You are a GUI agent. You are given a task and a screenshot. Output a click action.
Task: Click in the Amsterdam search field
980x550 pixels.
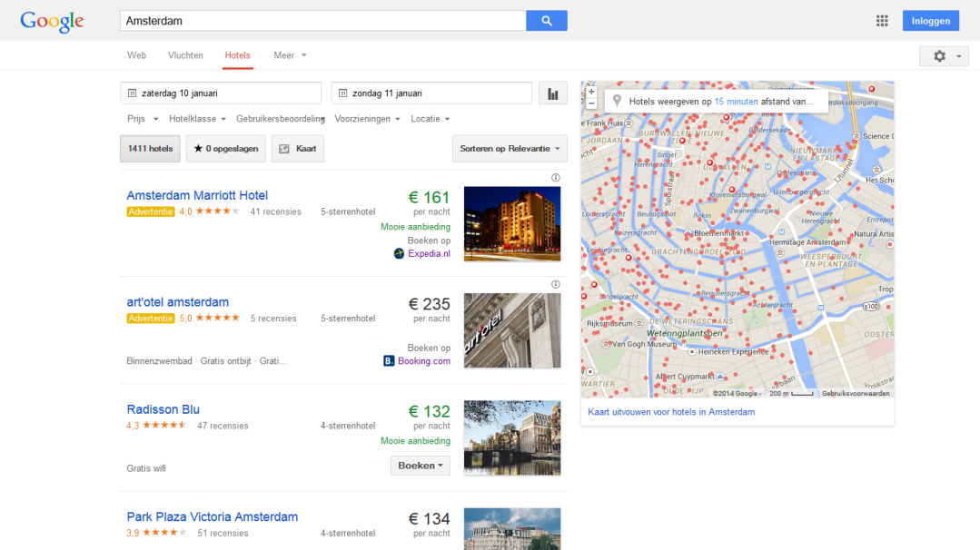pyautogui.click(x=323, y=21)
